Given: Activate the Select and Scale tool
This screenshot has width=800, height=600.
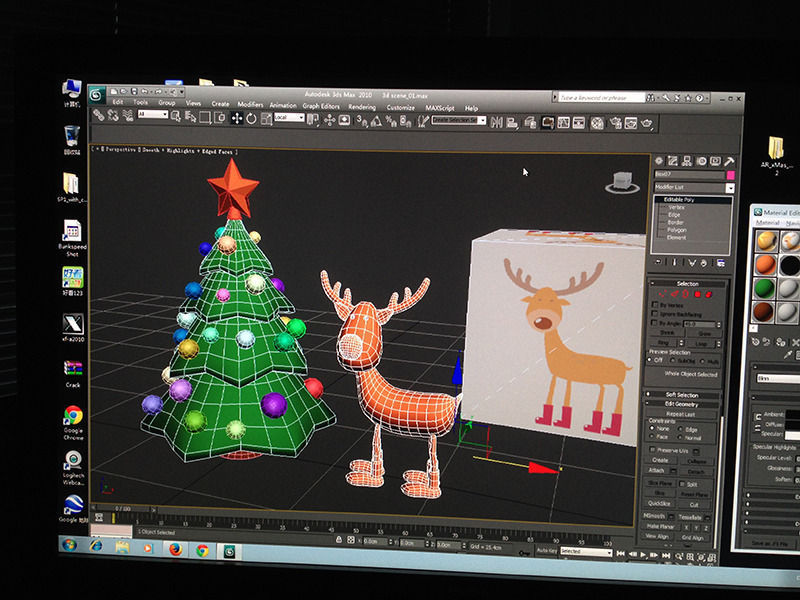Looking at the screenshot, I should click(266, 119).
